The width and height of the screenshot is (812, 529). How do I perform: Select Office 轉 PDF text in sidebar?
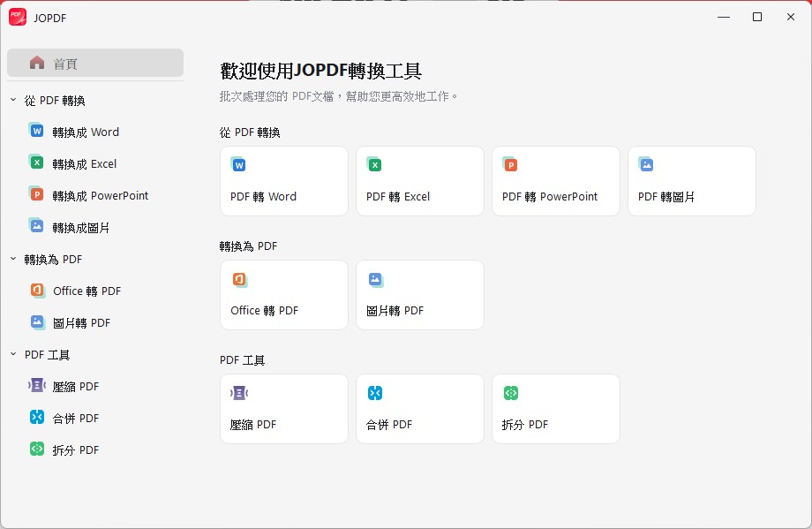(x=87, y=291)
